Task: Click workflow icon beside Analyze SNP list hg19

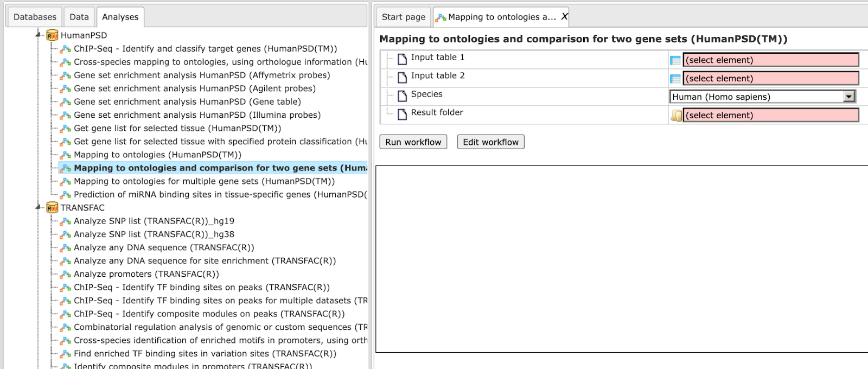Action: pos(66,221)
